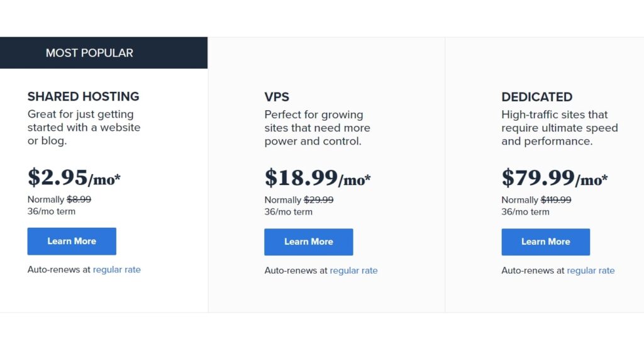Select the SHARED HOSTING heading

click(x=84, y=96)
